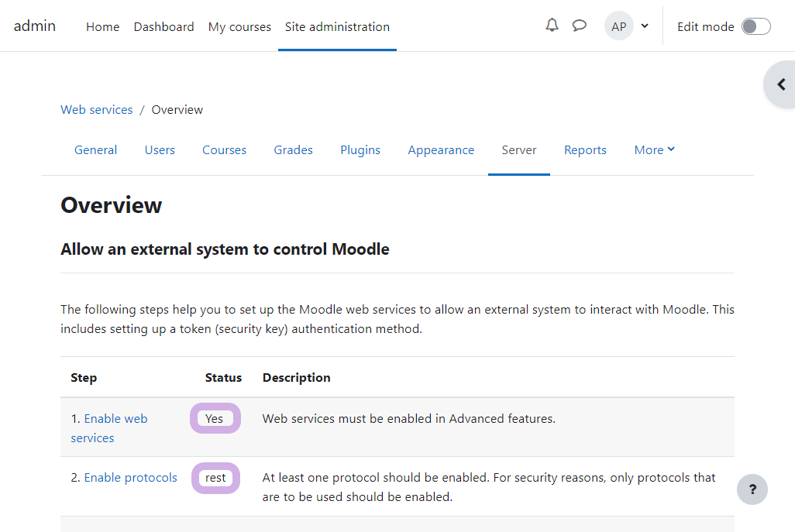
Task: Click the AP user avatar
Action: 618,26
